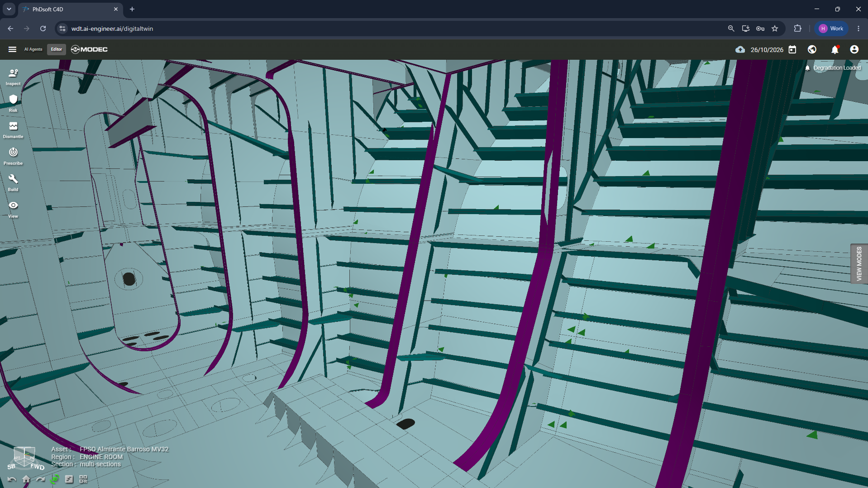The width and height of the screenshot is (868, 488).
Task: Open the Build wrench tool
Action: pos(13,183)
